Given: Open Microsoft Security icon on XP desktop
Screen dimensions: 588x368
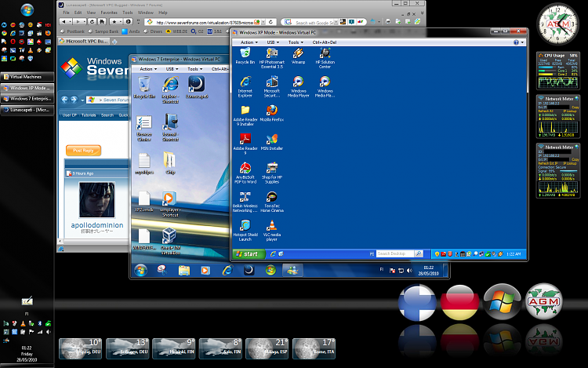Looking at the screenshot, I should click(272, 87).
